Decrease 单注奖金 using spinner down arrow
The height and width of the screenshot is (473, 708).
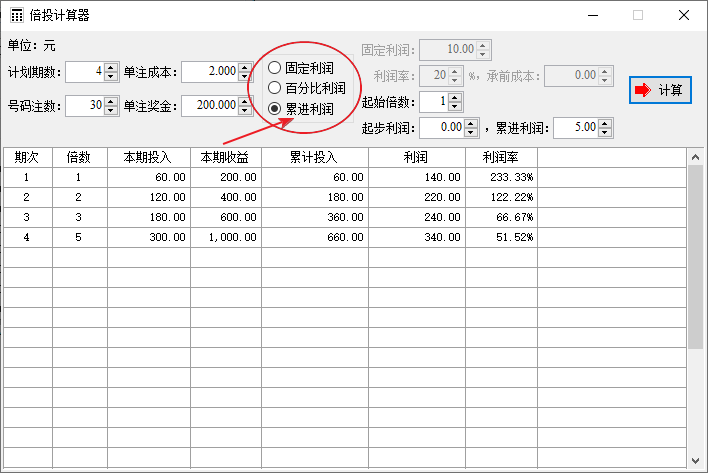[x=245, y=110]
